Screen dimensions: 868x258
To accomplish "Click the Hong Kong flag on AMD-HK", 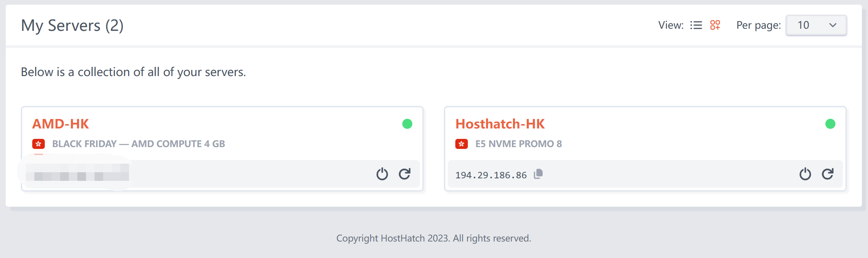I will (38, 144).
